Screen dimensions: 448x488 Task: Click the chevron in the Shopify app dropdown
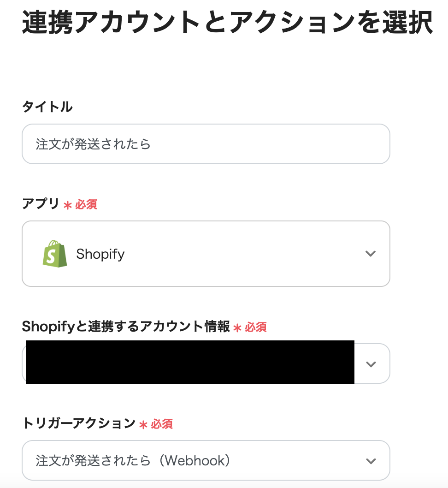(x=370, y=254)
